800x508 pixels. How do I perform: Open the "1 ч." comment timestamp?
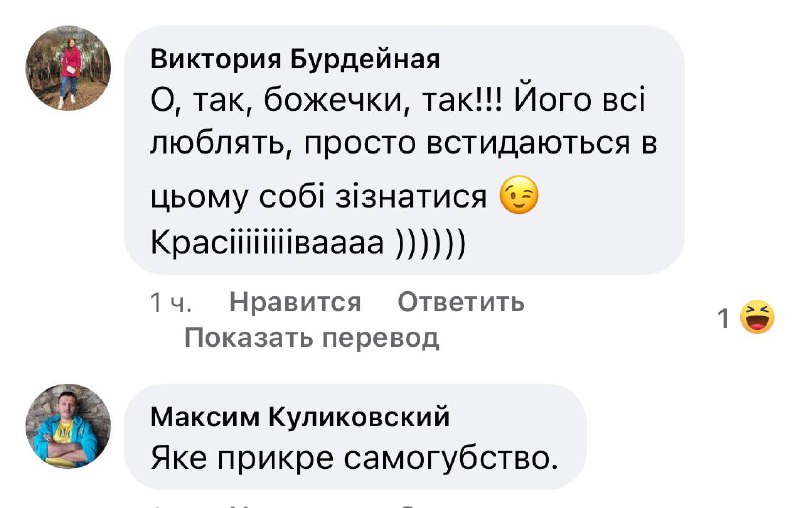click(170, 302)
